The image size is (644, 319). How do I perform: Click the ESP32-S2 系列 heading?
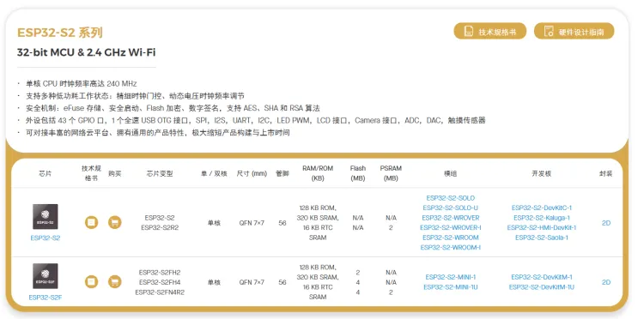[60, 33]
